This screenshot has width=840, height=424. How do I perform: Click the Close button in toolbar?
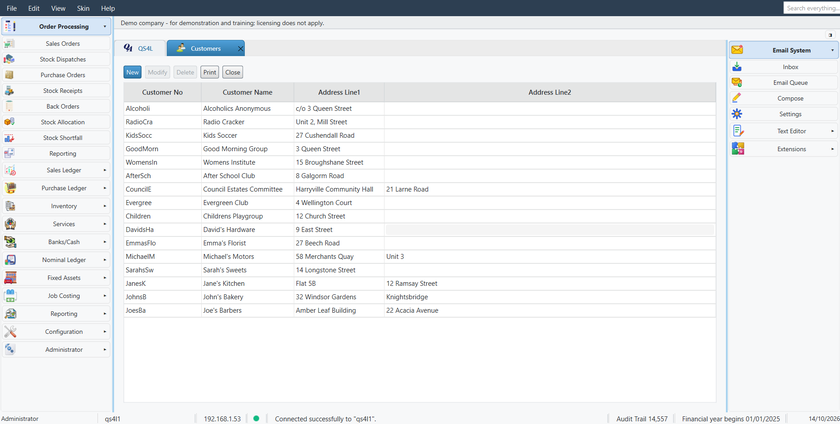pos(232,72)
